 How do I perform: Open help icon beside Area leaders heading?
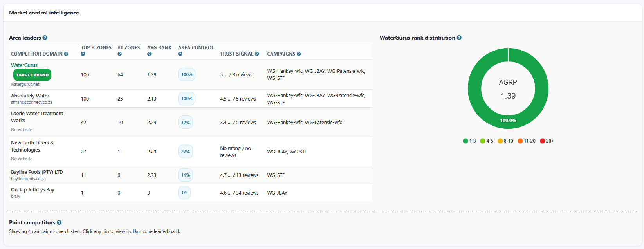click(x=45, y=38)
